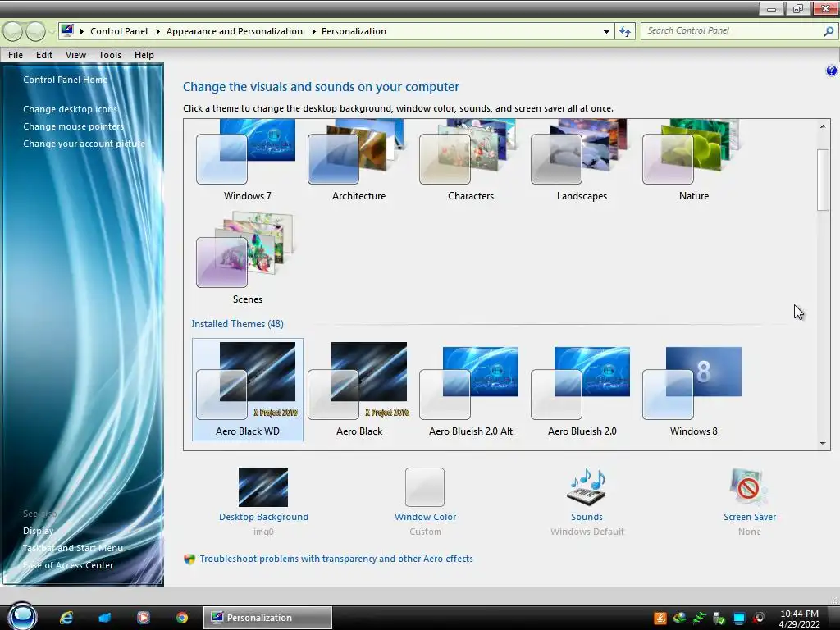Click Change desktop icons link
Image resolution: width=840 pixels, height=630 pixels.
[x=71, y=109]
